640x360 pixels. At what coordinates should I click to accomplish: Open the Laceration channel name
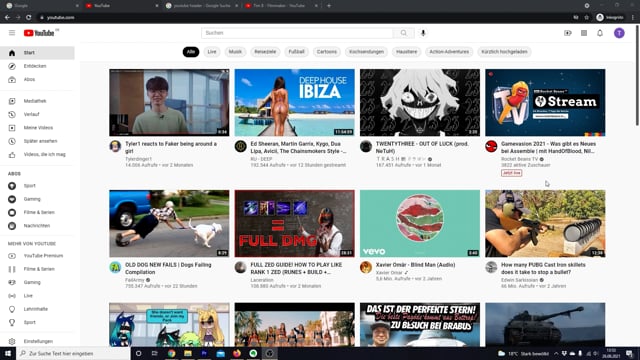coord(262,280)
